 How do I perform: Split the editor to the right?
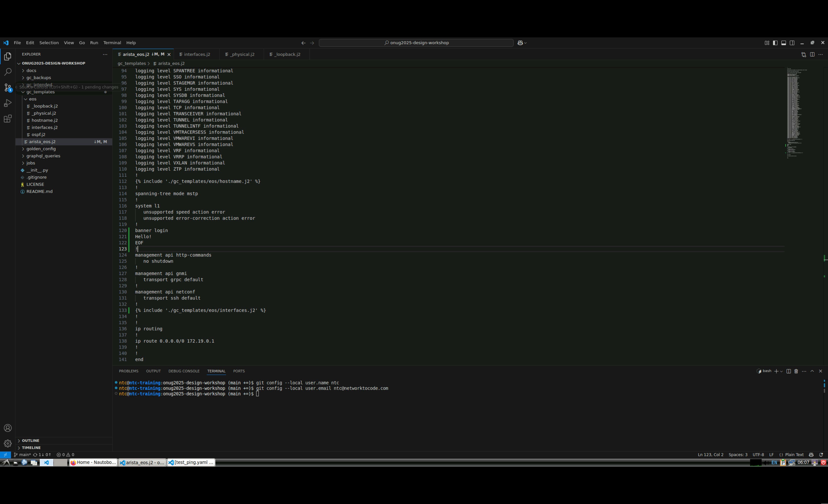812,54
